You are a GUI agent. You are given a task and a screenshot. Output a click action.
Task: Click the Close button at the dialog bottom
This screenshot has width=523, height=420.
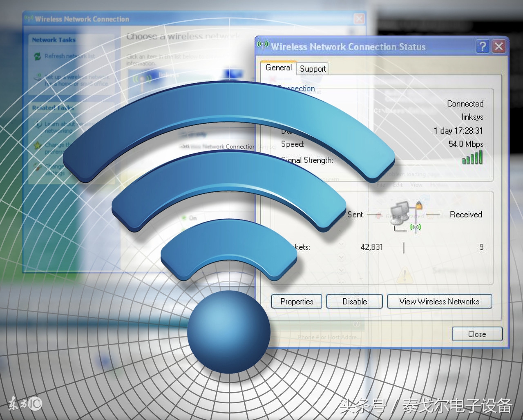point(477,334)
